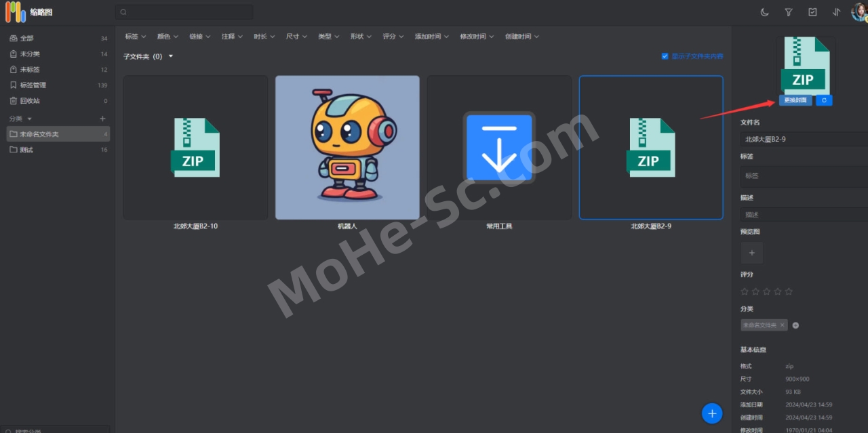Click the sort arrows icon
Viewport: 868px width, 433px height.
click(836, 12)
